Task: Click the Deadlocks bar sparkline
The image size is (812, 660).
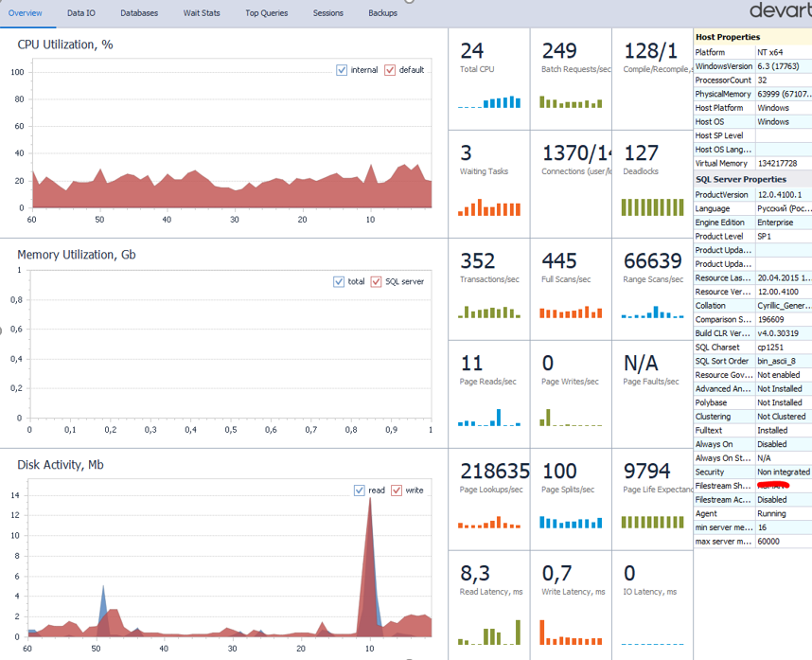Action: [x=652, y=207]
